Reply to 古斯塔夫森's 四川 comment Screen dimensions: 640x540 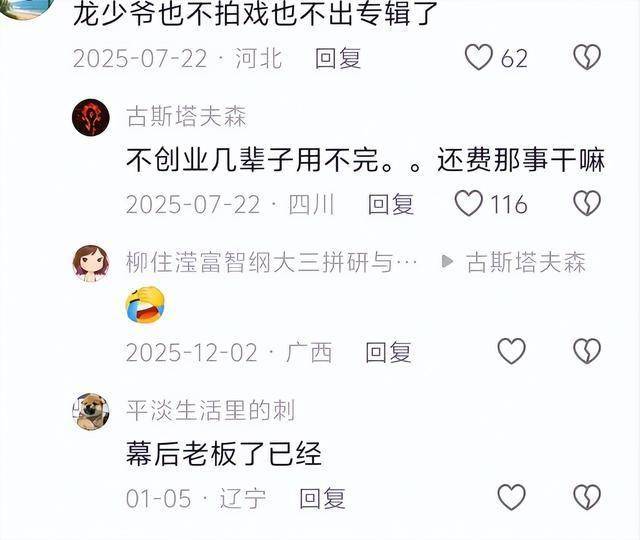[x=391, y=204]
